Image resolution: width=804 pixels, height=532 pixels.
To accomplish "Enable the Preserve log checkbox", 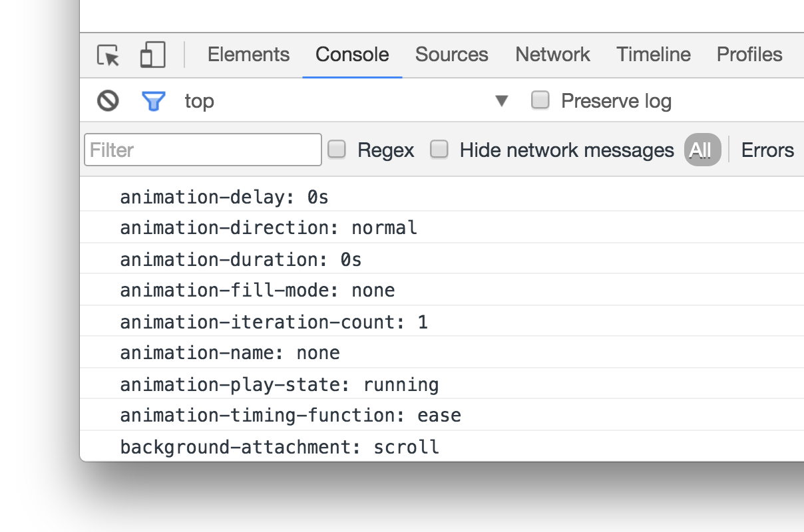I will click(x=540, y=100).
